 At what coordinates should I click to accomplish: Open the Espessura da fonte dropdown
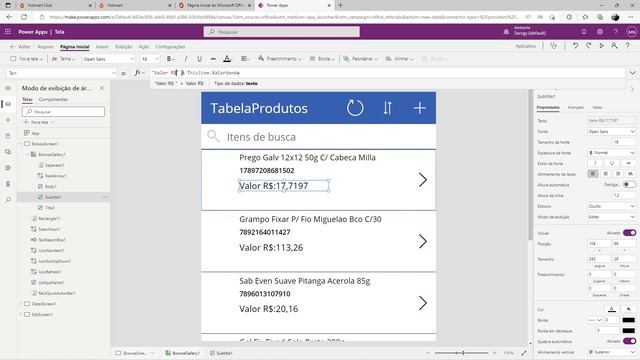pos(611,153)
